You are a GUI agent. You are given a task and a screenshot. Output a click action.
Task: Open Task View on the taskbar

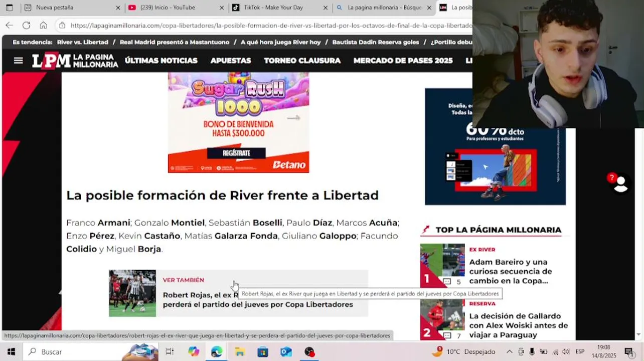point(170,352)
